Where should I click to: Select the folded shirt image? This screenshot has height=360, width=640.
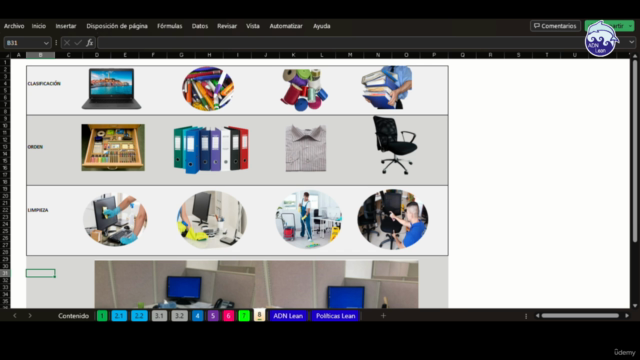point(306,148)
